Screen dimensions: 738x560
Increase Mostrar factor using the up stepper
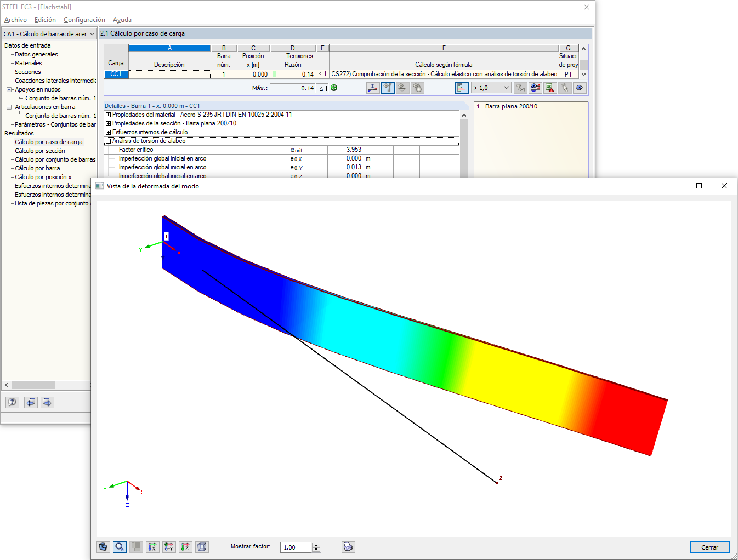point(315,544)
